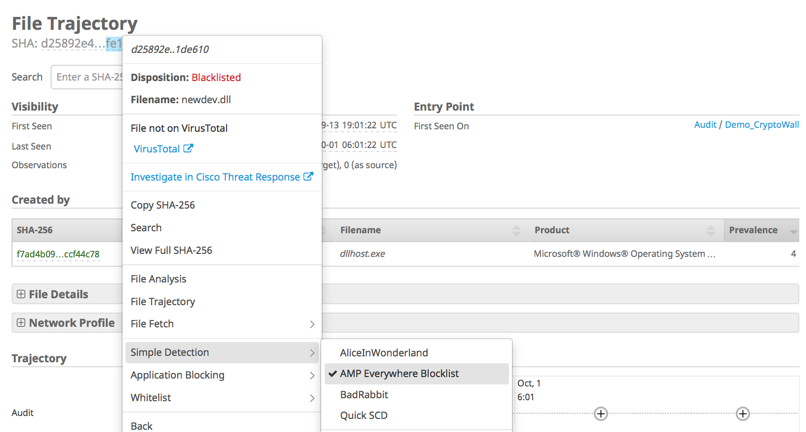
Task: Click the SHA search input field
Action: click(x=88, y=77)
